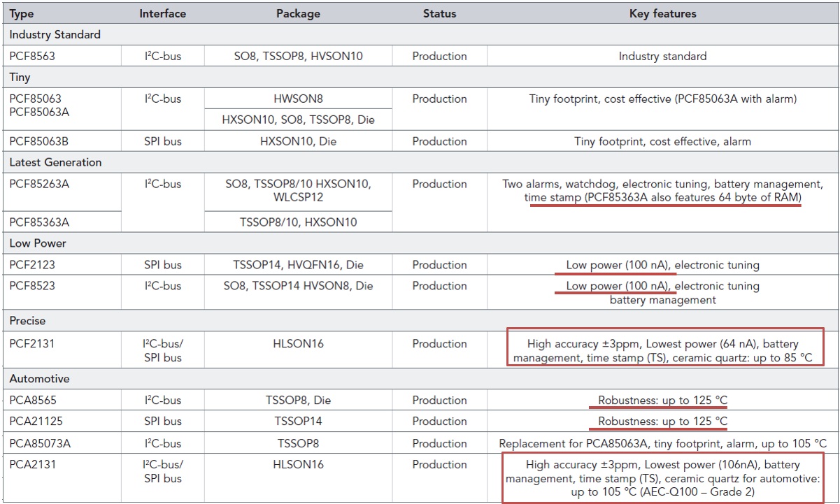
Task: Click the PCF8563 part number
Action: pyautogui.click(x=32, y=56)
